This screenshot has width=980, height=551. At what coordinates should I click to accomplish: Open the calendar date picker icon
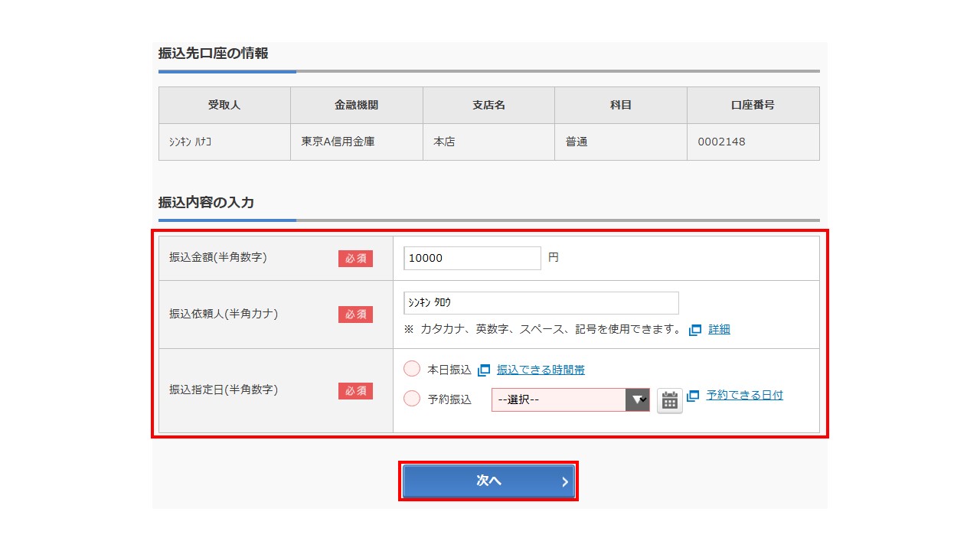coord(670,400)
